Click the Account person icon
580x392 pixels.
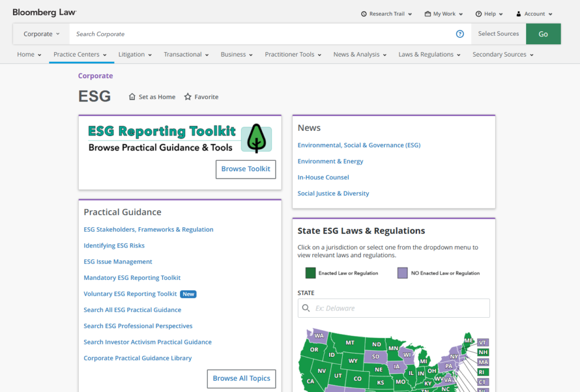coord(518,14)
